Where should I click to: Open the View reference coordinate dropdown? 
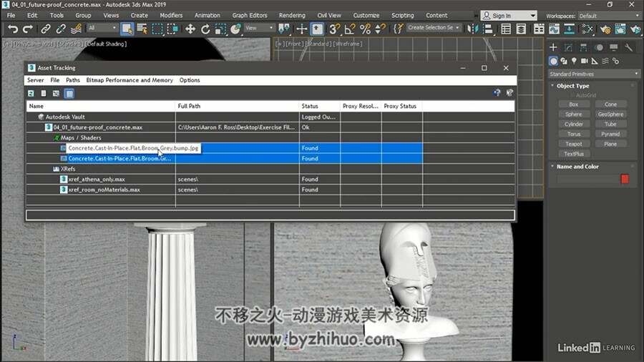click(260, 28)
